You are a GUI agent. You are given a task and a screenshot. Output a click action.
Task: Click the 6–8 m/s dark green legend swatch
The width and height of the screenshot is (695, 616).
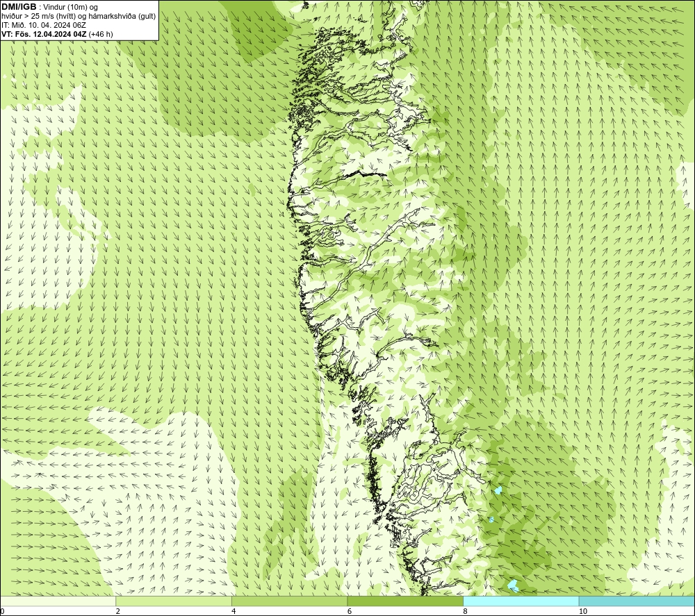(405, 601)
